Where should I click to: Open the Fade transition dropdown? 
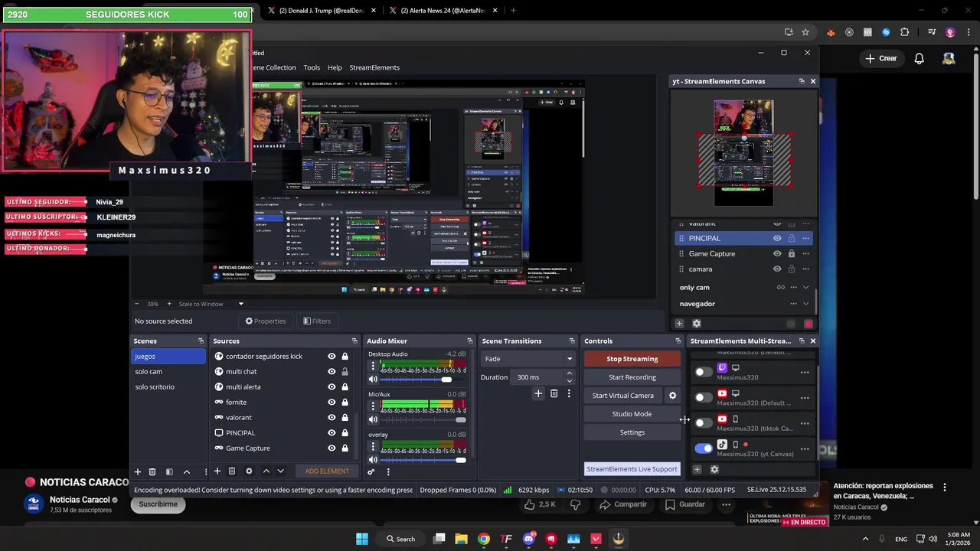tap(528, 359)
